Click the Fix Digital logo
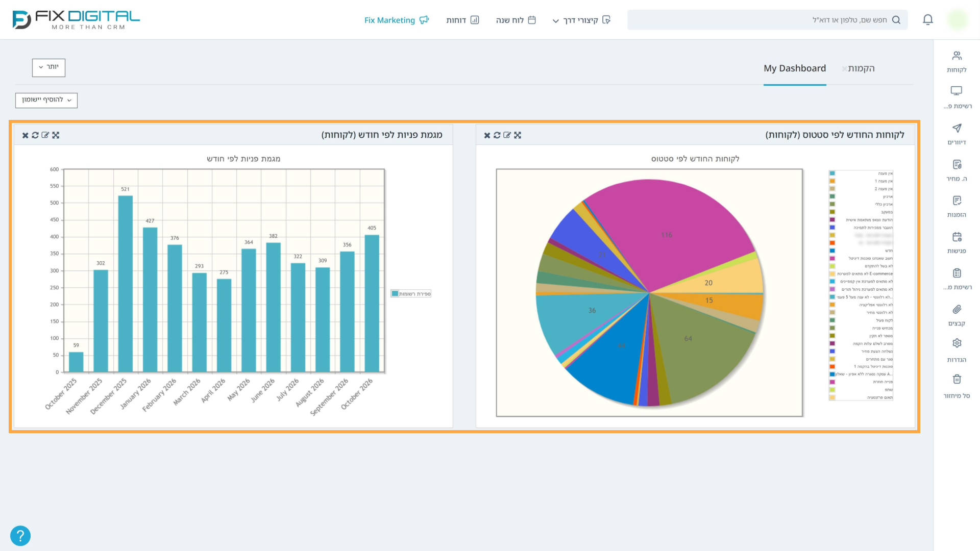This screenshot has height=551, width=980. (x=76, y=20)
